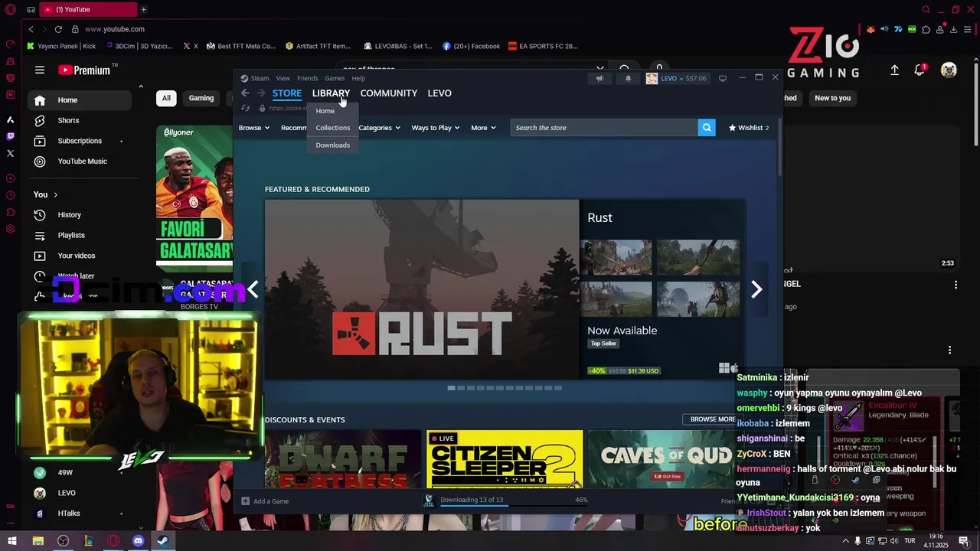Screen dimensions: 980x551
Task: Open YouTube notifications bell
Action: point(920,70)
